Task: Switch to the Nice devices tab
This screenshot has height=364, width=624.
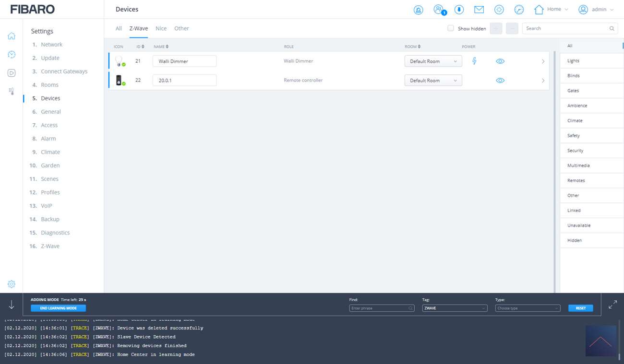Action: (x=161, y=28)
